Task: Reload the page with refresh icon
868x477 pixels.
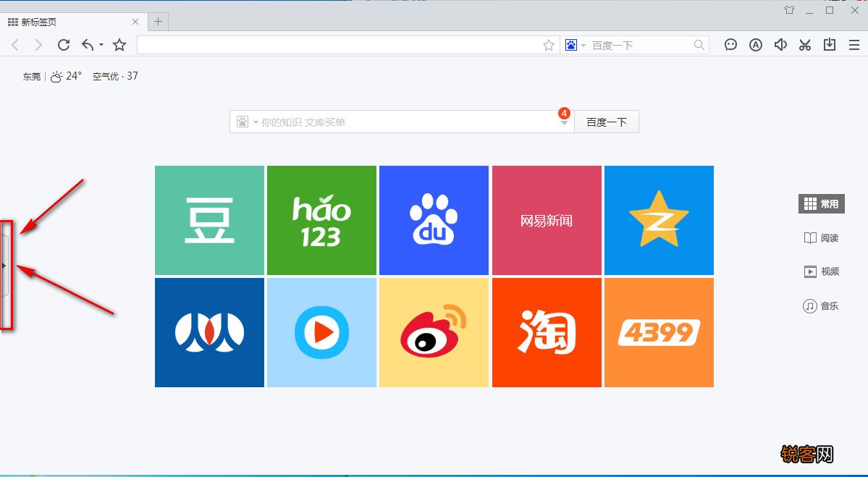Action: [64, 45]
